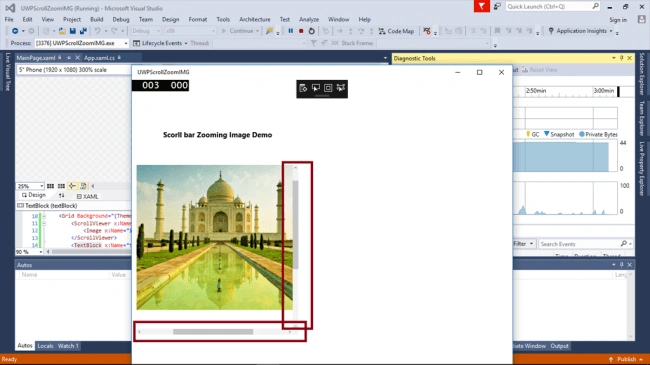Click the Code Map toolbar button
Screen dimensions: 650x365
(x=396, y=31)
